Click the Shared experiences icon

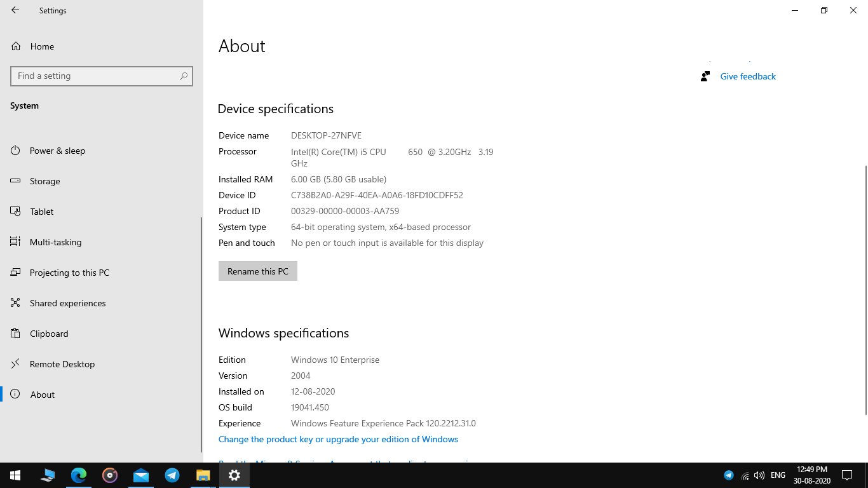(15, 303)
